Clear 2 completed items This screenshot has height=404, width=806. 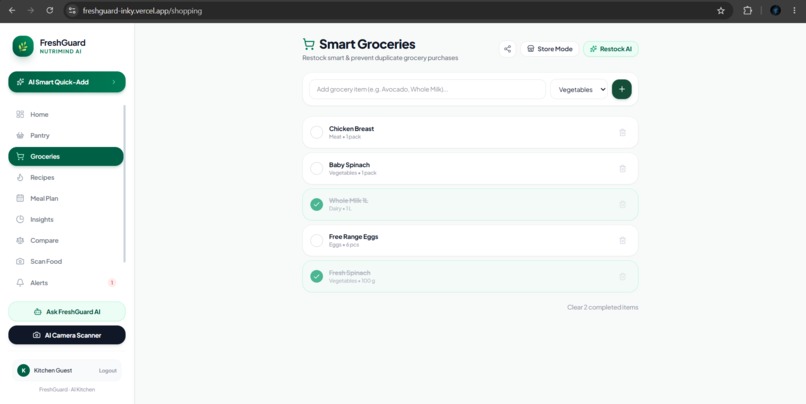(x=602, y=307)
